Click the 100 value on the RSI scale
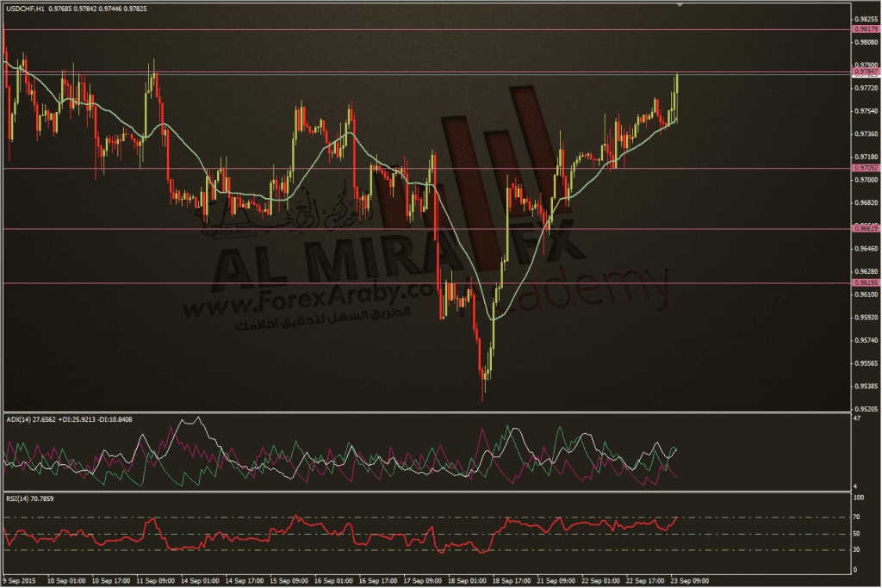The image size is (882, 588). 859,498
